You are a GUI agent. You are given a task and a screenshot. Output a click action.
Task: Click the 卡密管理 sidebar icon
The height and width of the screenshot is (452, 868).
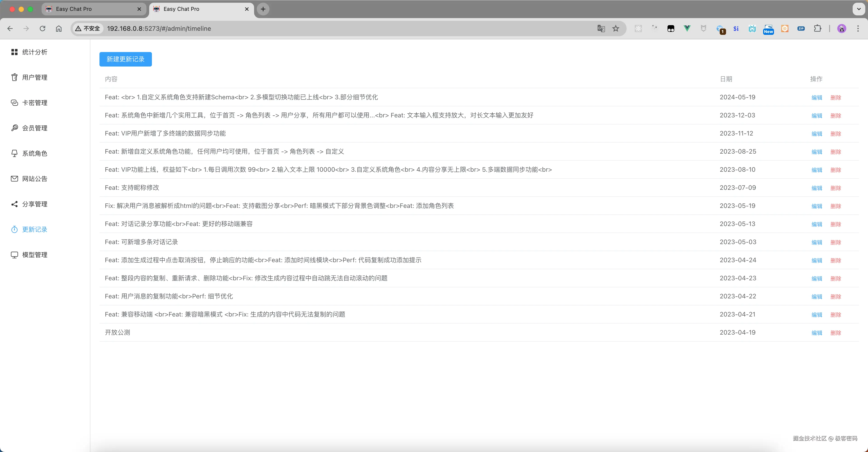14,102
